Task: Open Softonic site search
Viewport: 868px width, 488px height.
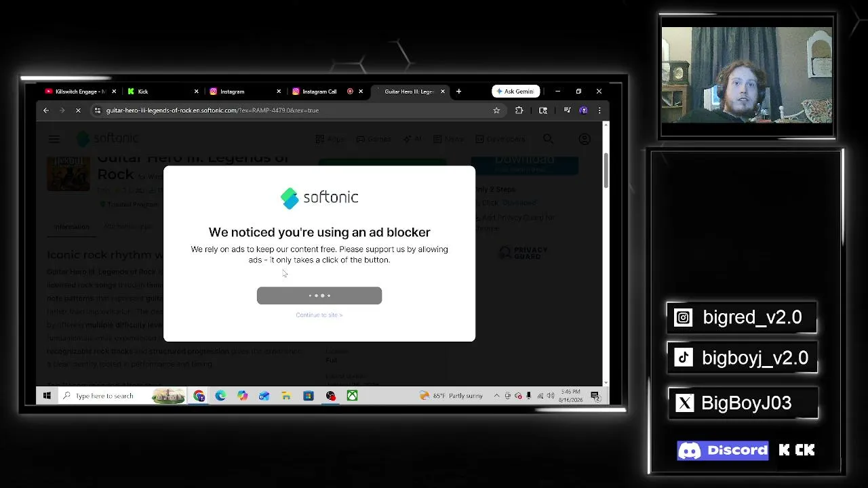Action: click(x=548, y=139)
